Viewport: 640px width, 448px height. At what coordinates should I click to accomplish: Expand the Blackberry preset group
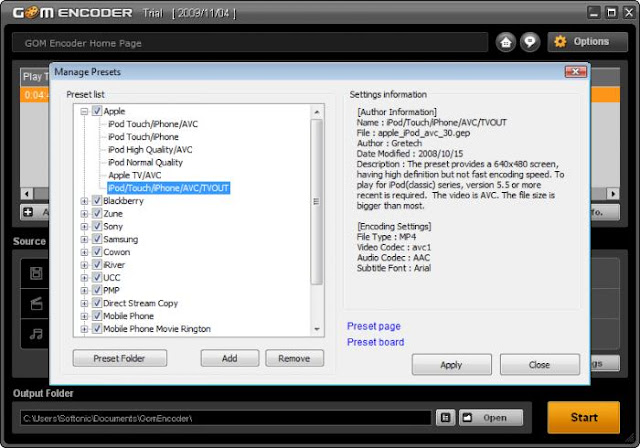[84, 201]
